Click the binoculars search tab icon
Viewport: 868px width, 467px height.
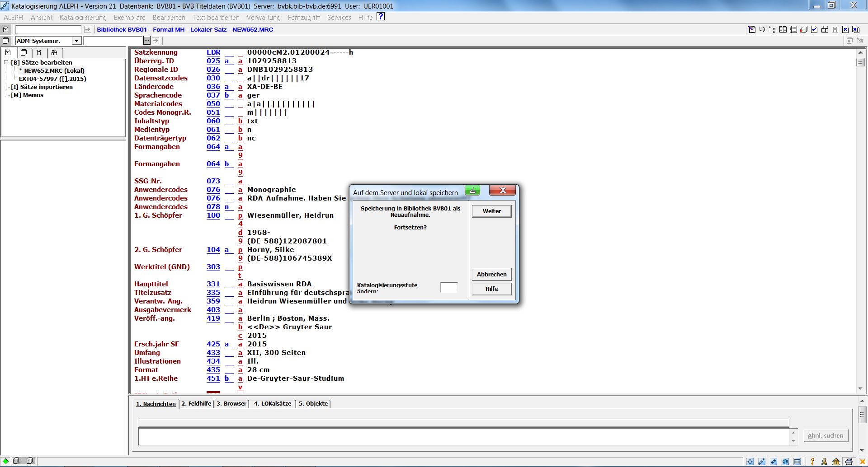(x=54, y=52)
